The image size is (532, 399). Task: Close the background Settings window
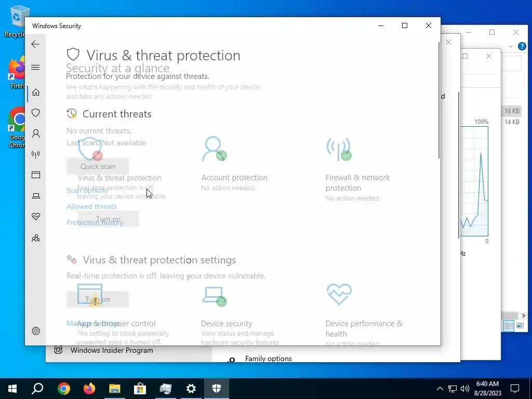pyautogui.click(x=448, y=42)
